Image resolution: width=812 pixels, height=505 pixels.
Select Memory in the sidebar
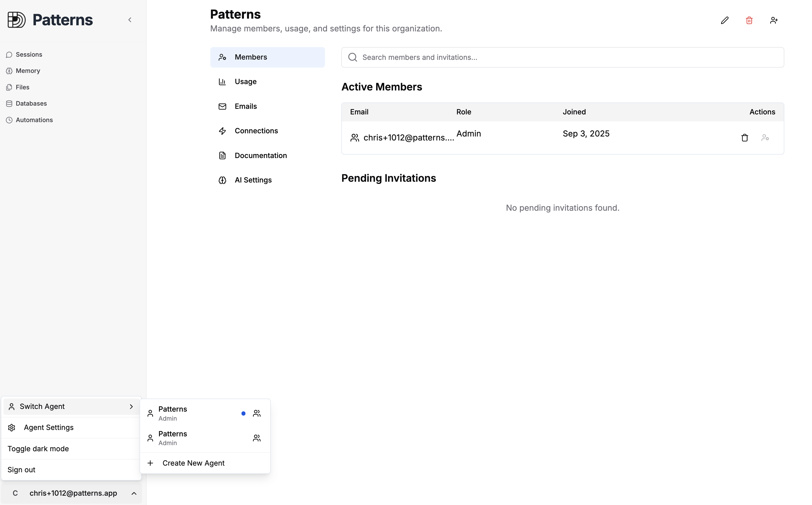click(28, 71)
